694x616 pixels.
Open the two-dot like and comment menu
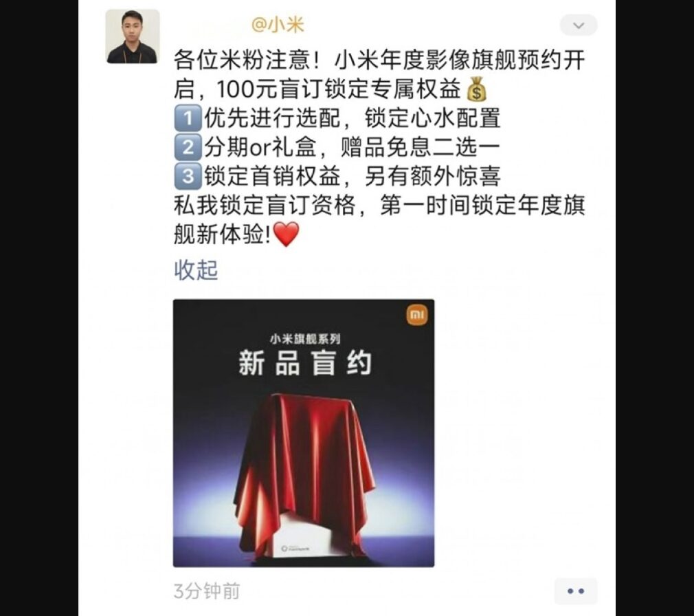pyautogui.click(x=575, y=591)
